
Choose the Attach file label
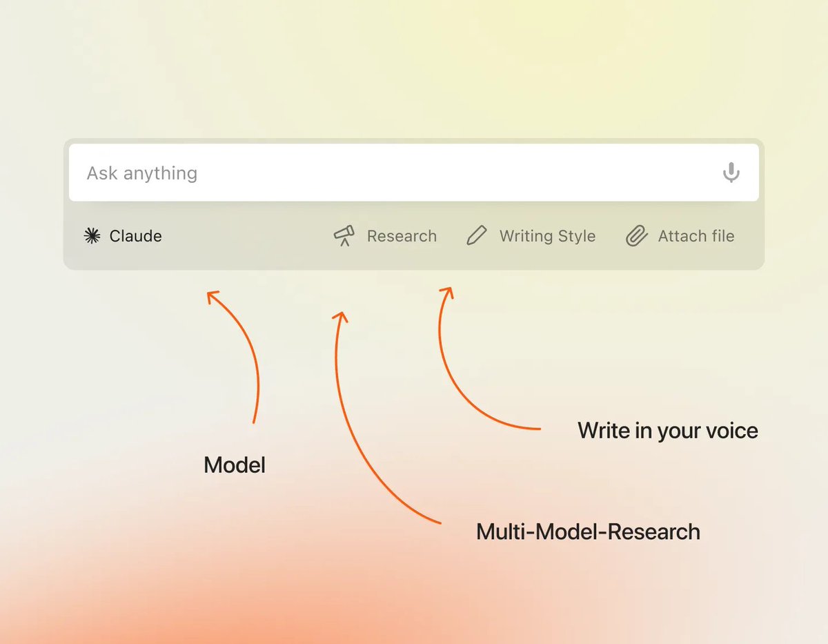[696, 236]
